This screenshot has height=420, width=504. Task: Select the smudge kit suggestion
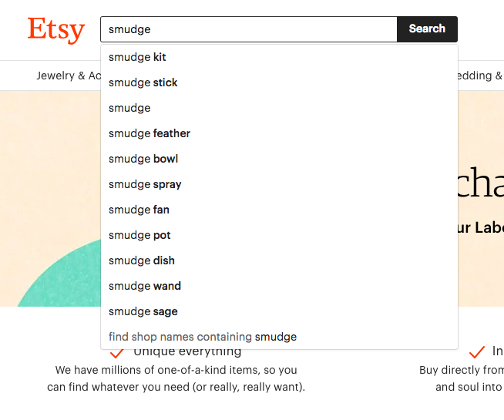(137, 57)
